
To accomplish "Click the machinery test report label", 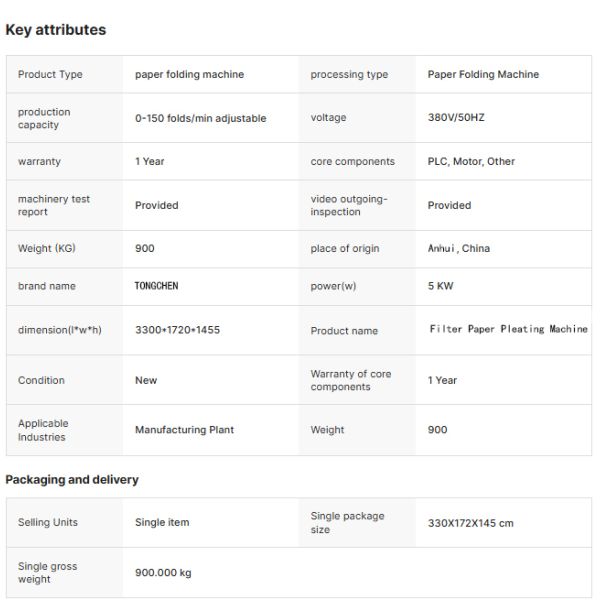I will (x=54, y=205).
